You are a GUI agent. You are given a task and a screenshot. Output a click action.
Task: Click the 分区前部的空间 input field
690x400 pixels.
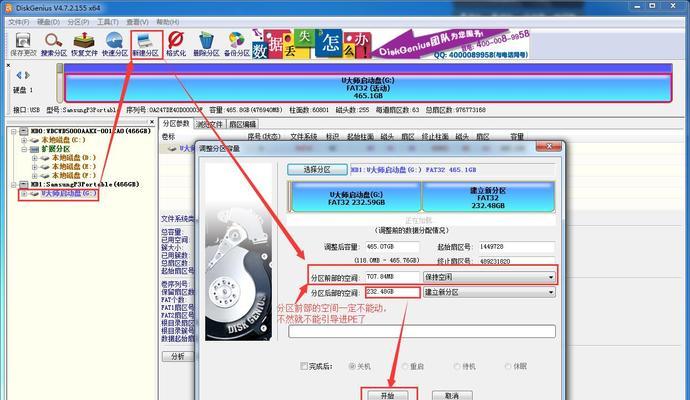click(392, 277)
